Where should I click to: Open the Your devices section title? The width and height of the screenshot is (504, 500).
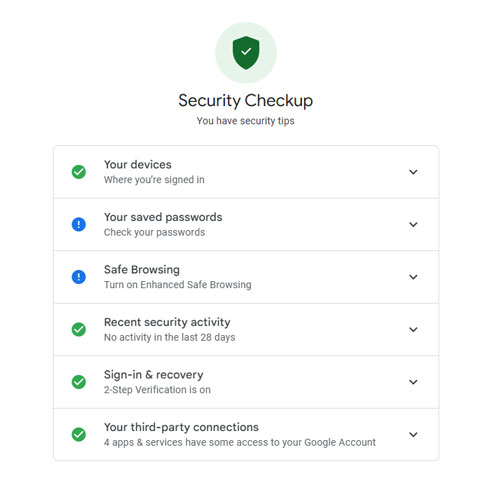coord(138,164)
